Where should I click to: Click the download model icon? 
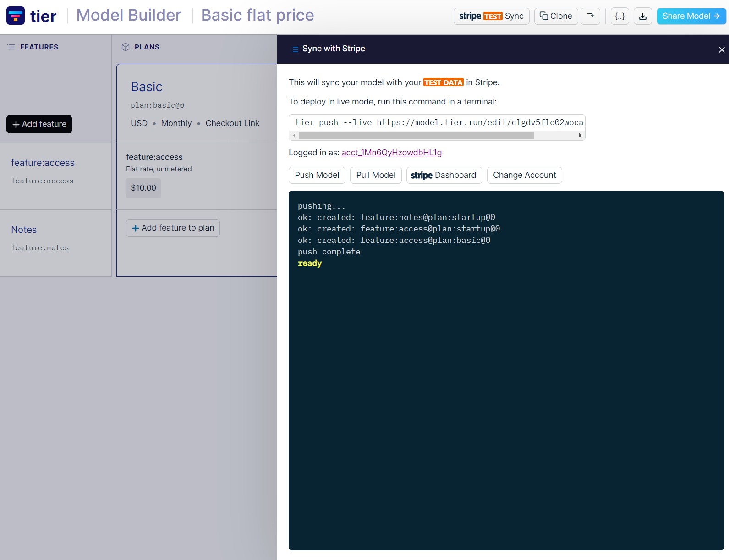click(x=643, y=16)
